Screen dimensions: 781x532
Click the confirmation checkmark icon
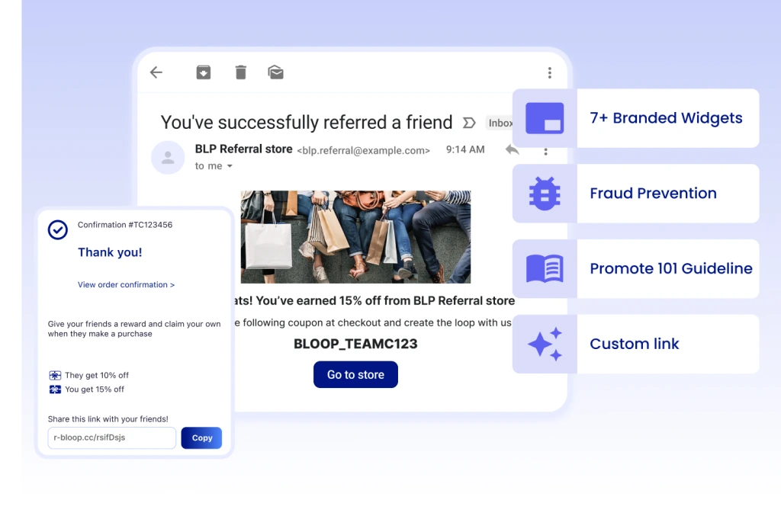[57, 229]
